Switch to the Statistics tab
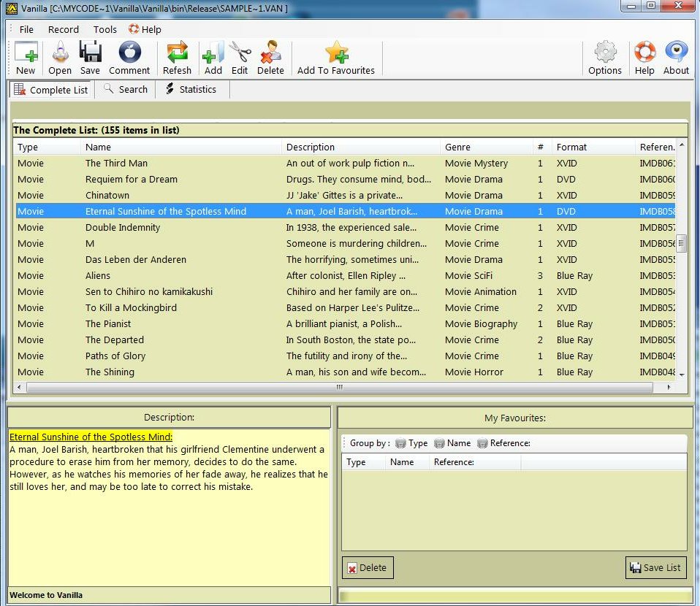The height and width of the screenshot is (606, 700). (x=190, y=89)
